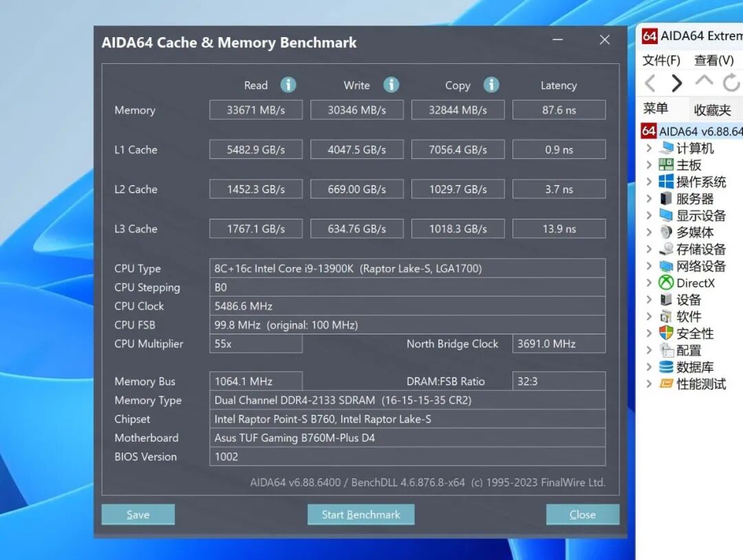Click Memory Copy value 32844 MB/s
This screenshot has height=560, width=743.
click(x=457, y=110)
